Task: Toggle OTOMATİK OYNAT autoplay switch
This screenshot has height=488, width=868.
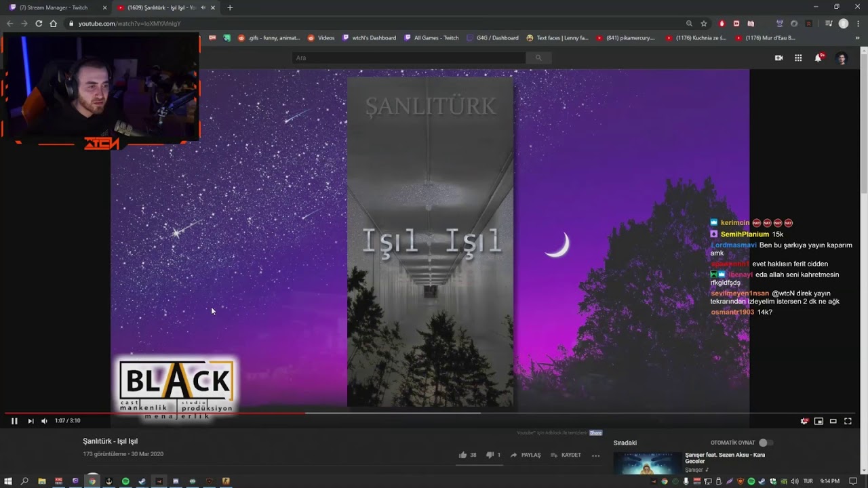Action: pos(766,443)
